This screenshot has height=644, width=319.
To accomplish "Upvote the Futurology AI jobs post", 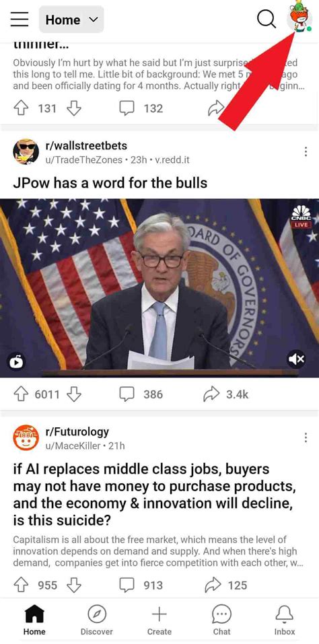I will point(21,585).
